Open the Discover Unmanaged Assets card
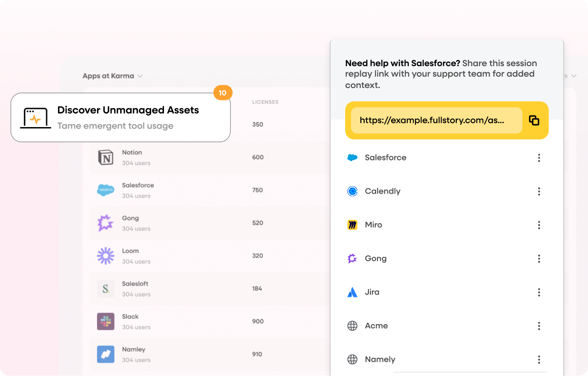 tap(121, 117)
